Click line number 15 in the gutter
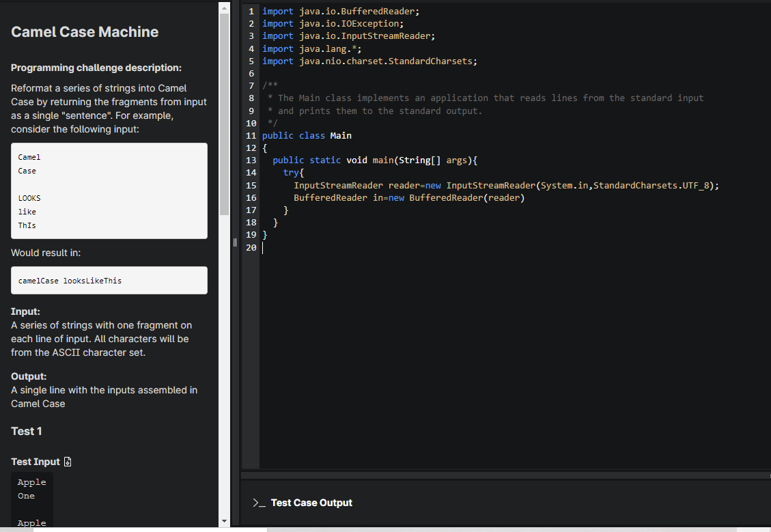 point(251,185)
